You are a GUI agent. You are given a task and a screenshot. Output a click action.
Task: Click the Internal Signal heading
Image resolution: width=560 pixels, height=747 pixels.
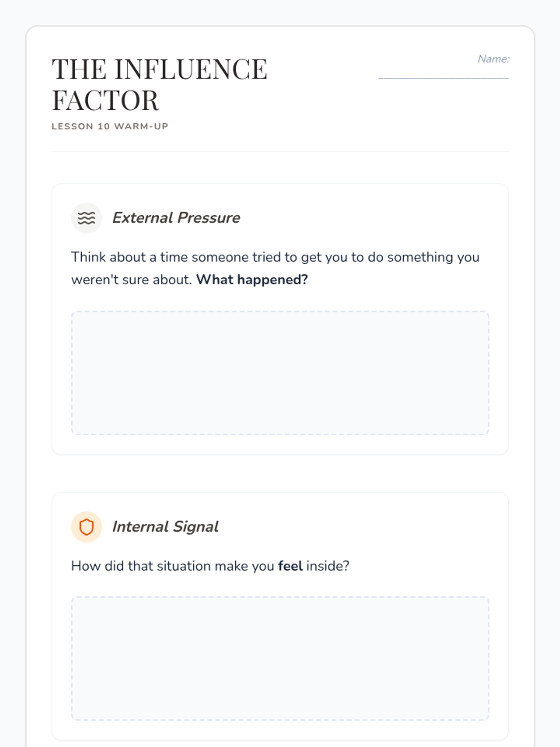(165, 527)
